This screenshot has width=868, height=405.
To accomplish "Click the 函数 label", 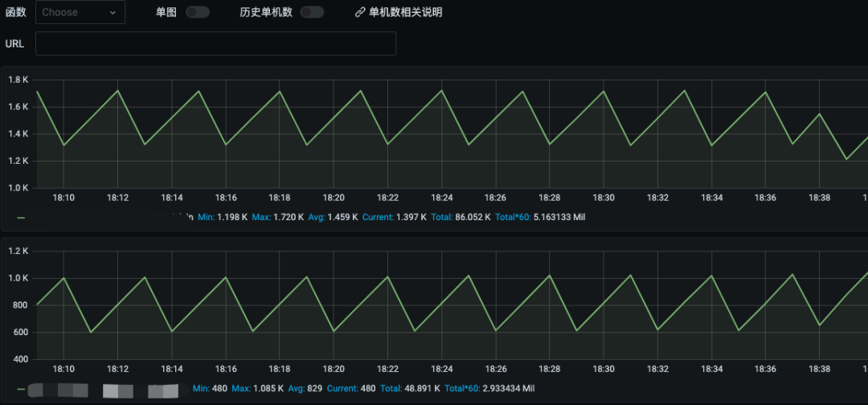I will pos(15,12).
